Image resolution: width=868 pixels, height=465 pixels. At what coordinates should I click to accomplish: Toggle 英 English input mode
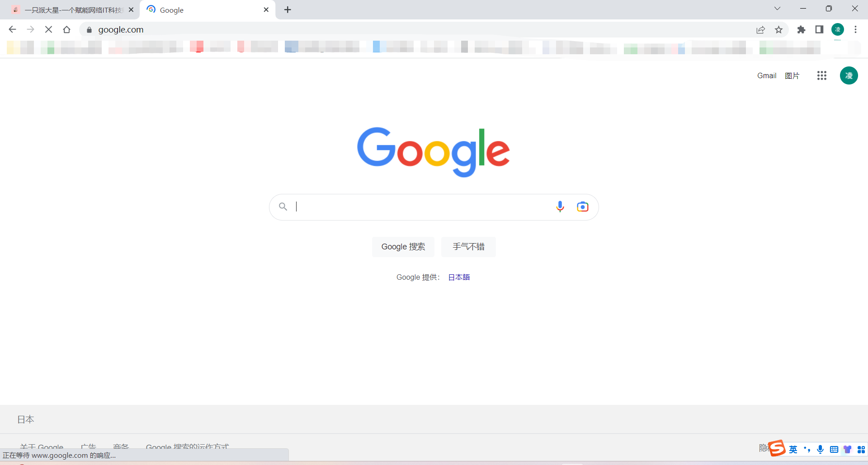(793, 450)
